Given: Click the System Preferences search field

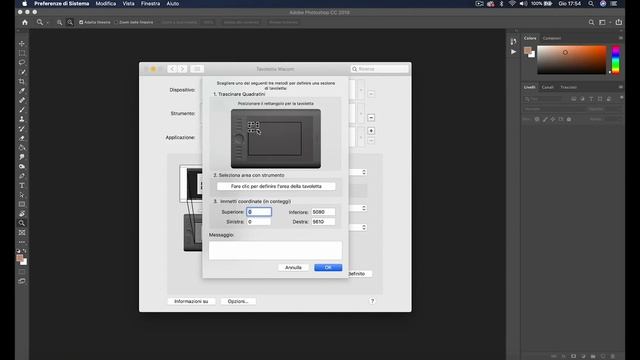Looking at the screenshot, I should (x=380, y=69).
